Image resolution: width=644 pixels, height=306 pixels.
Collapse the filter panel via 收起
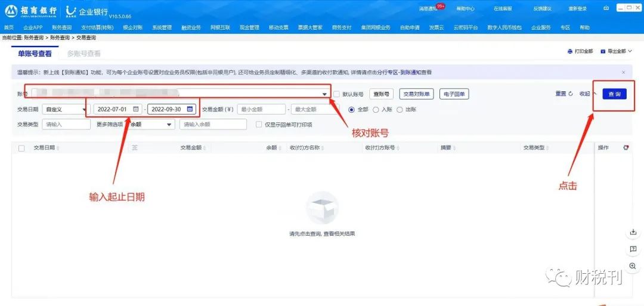click(587, 94)
